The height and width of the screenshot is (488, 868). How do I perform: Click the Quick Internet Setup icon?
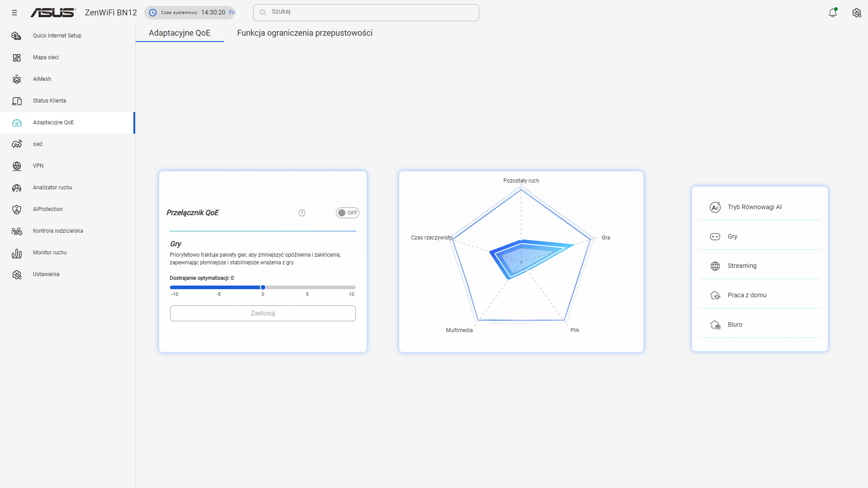point(17,36)
